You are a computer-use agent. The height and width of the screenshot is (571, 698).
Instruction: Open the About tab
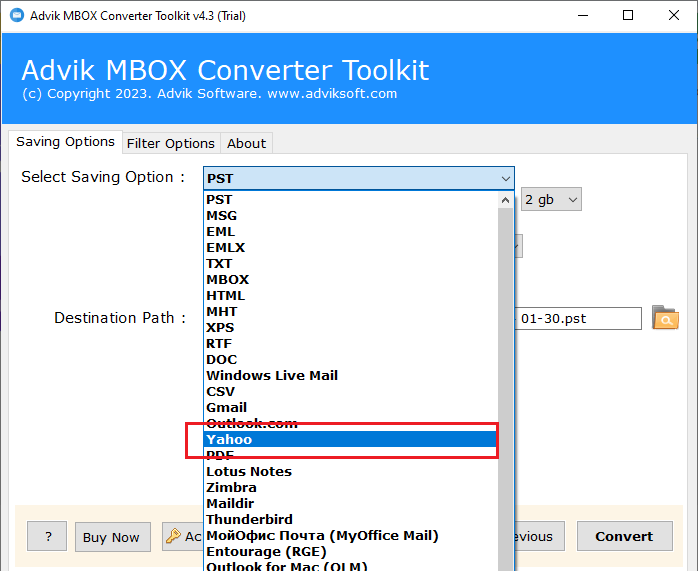click(x=246, y=143)
